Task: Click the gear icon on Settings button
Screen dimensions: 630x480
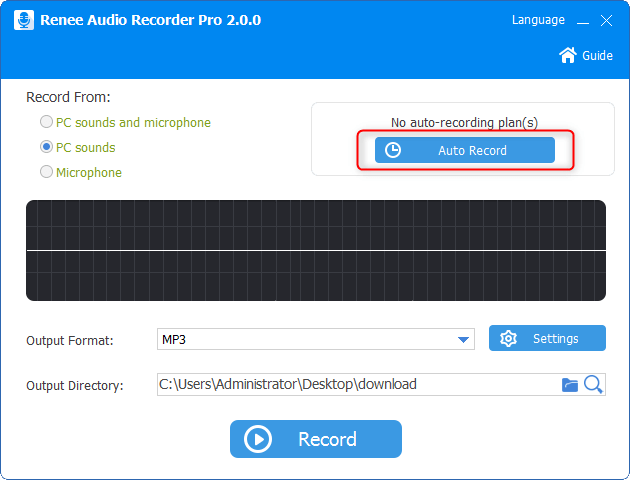Action: coord(508,339)
